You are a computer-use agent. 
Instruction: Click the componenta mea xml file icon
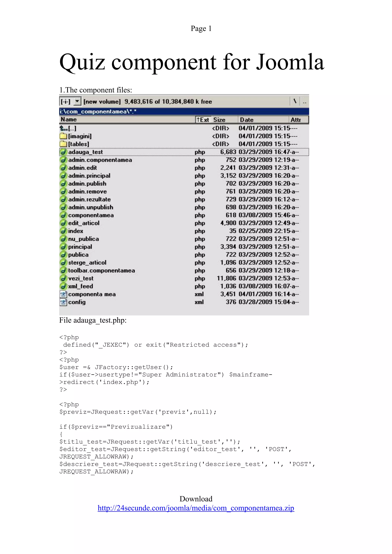[x=63, y=294]
